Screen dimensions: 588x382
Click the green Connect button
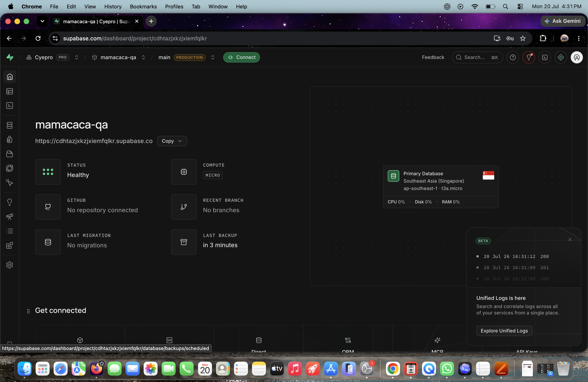[241, 57]
